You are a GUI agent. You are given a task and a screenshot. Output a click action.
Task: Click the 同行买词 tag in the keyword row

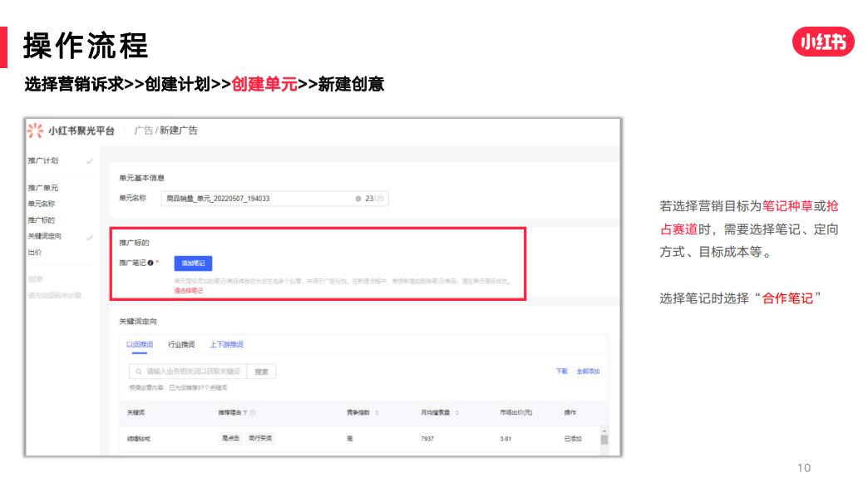tap(260, 438)
